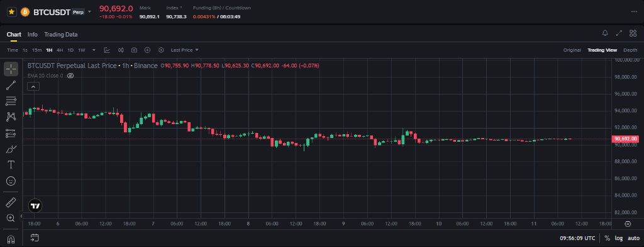Viewport: 644px width, 247px height.
Task: Take a chart snapshot with camera icon
Action: coord(134,50)
